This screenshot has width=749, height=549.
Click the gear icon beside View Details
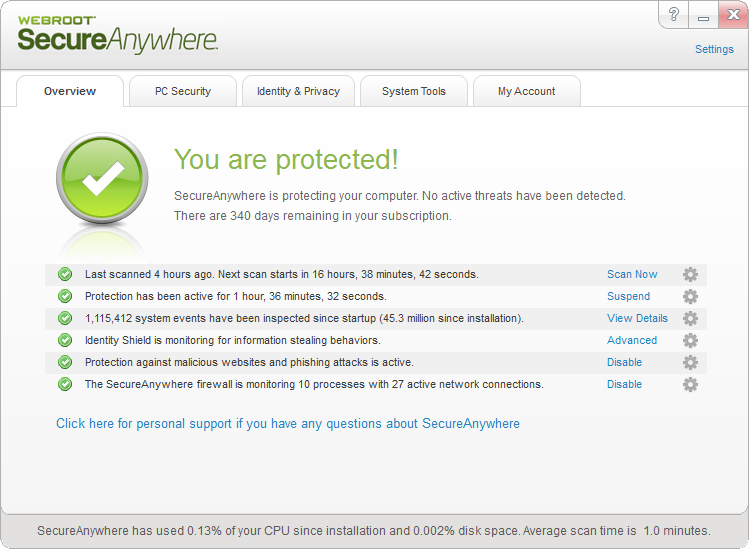(690, 319)
